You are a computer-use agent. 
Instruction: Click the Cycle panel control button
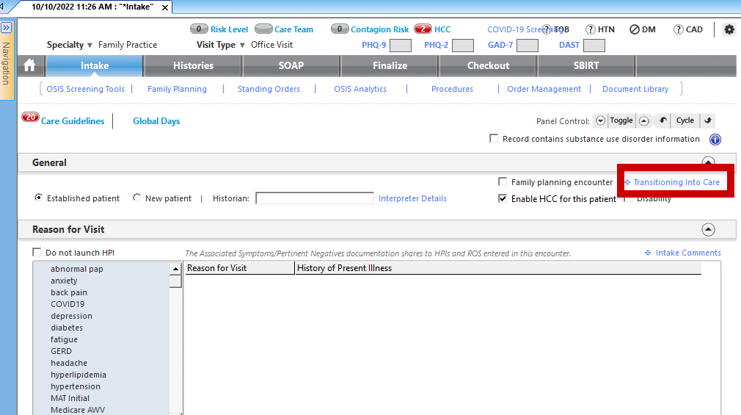tap(685, 121)
